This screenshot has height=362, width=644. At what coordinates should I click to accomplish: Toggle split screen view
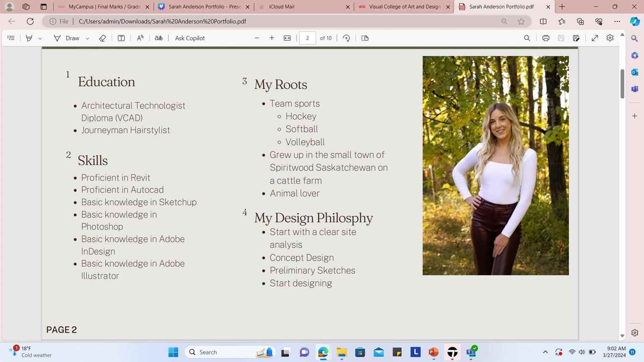pos(543,21)
